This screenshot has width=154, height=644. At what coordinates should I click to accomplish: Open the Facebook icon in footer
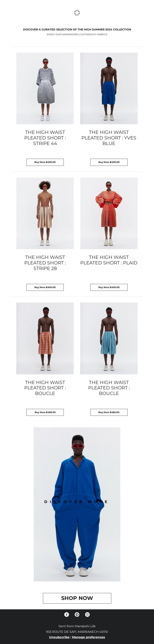click(66, 614)
